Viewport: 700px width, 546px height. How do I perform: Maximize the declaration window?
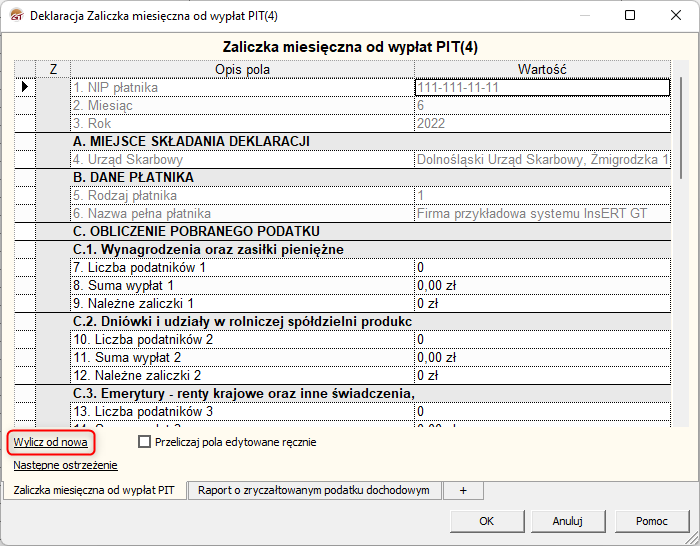pyautogui.click(x=630, y=15)
